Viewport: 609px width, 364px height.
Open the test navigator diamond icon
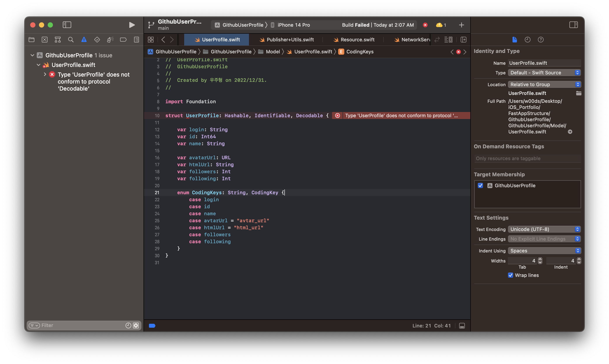point(97,40)
